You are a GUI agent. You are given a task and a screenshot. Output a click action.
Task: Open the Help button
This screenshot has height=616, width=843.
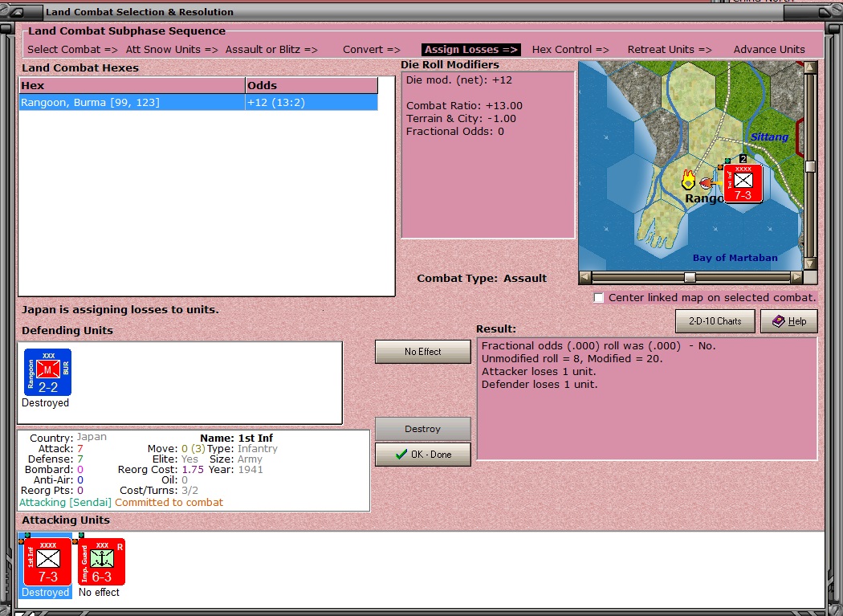click(789, 321)
